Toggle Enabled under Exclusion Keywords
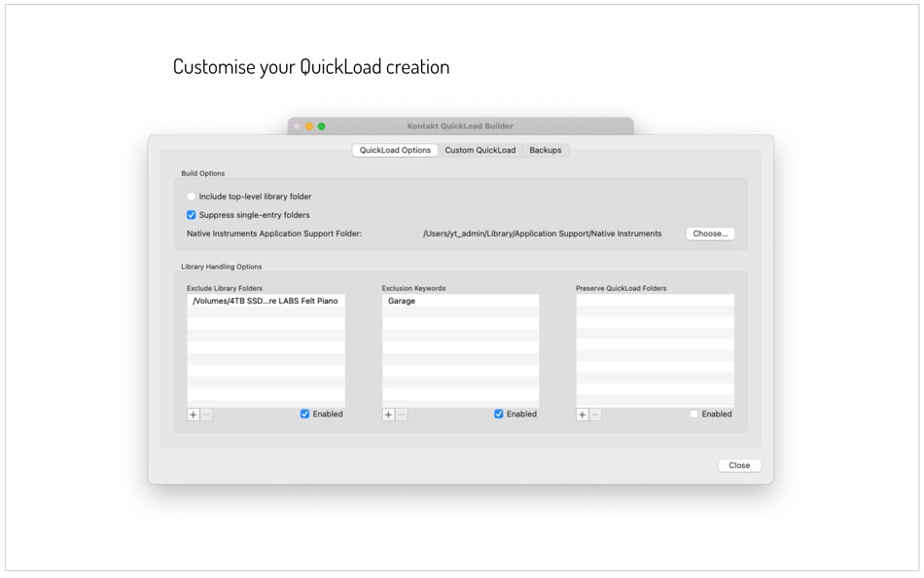The width and height of the screenshot is (924, 578). tap(499, 414)
